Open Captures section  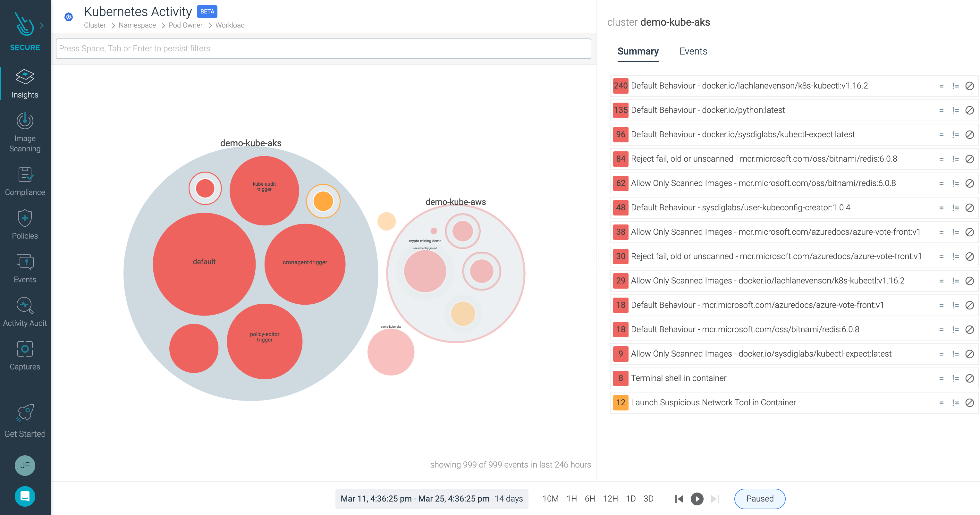pyautogui.click(x=25, y=356)
